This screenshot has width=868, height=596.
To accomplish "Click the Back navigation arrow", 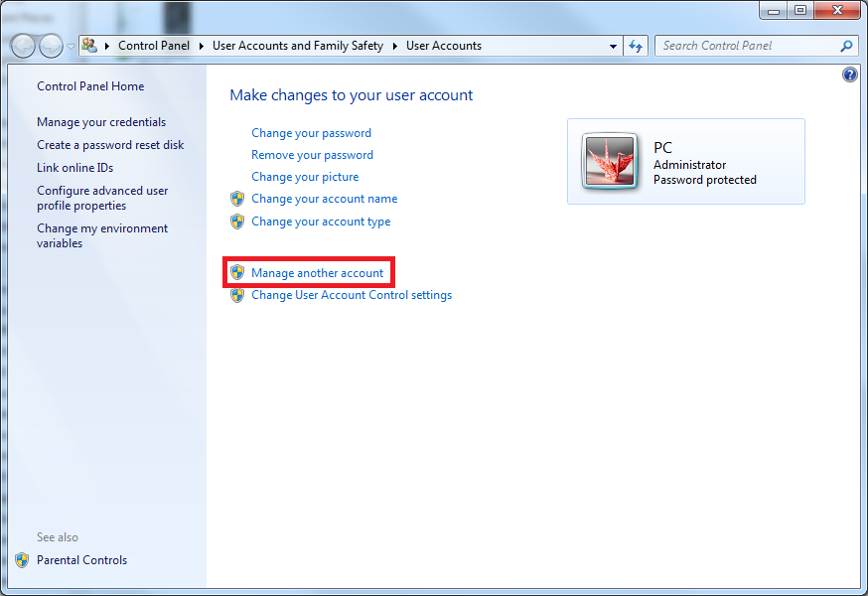I will (x=22, y=45).
